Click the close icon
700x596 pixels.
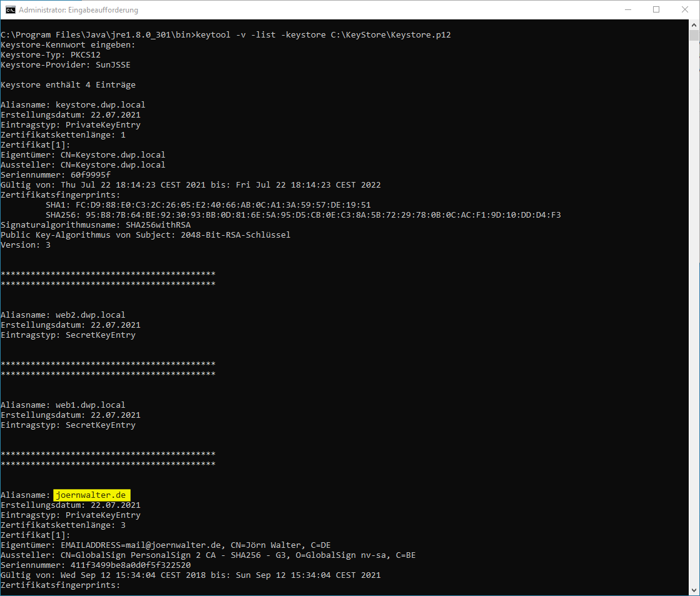[684, 9]
